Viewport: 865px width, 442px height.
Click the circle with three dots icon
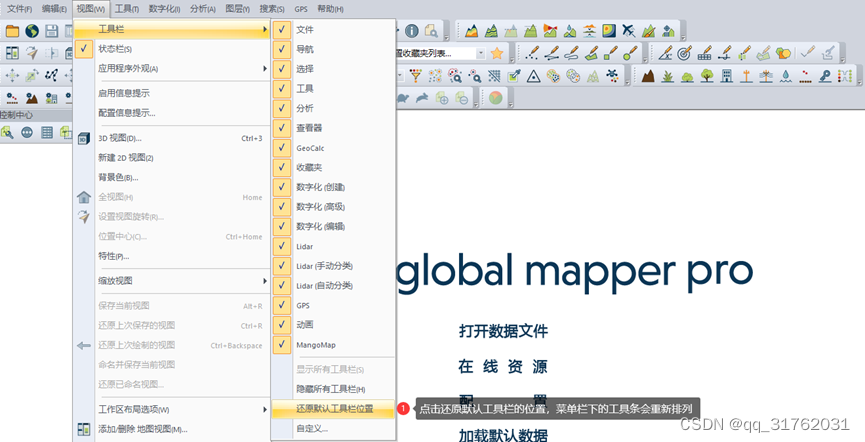pyautogui.click(x=27, y=132)
